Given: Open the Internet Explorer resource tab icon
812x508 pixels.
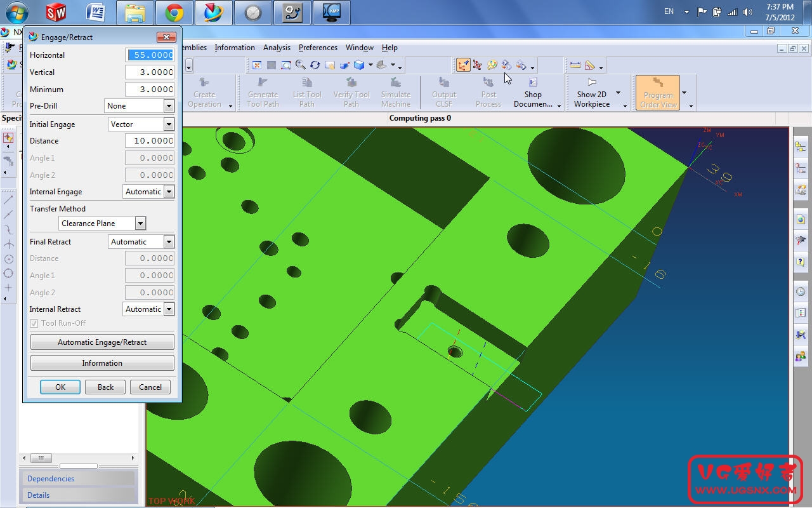Looking at the screenshot, I should tap(801, 220).
